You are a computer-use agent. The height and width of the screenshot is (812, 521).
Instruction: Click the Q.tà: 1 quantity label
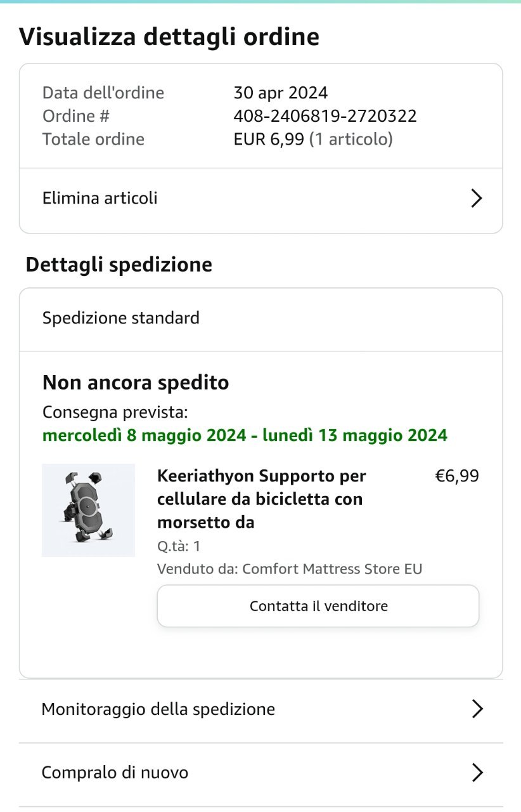click(179, 546)
